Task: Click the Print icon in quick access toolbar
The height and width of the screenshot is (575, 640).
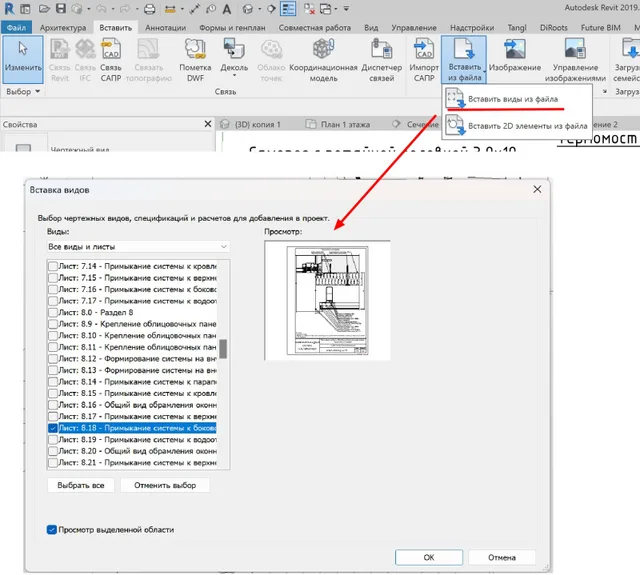Action: (150, 9)
